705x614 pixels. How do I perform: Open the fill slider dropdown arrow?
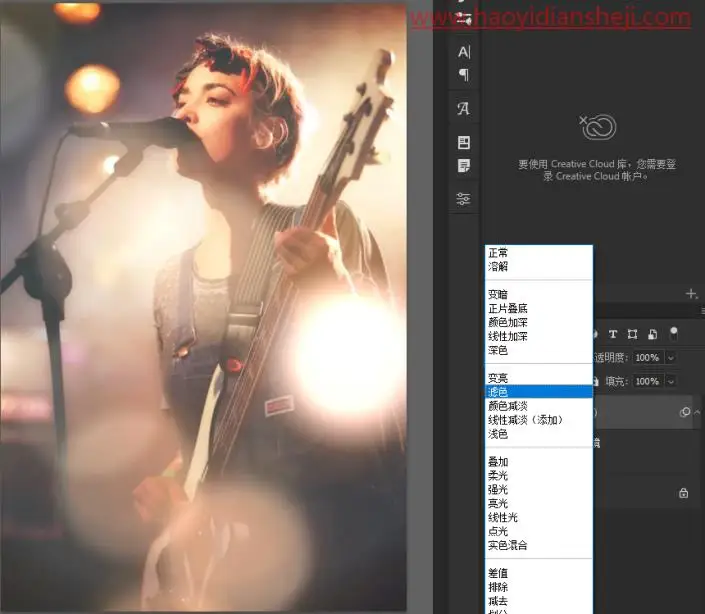coord(671,381)
